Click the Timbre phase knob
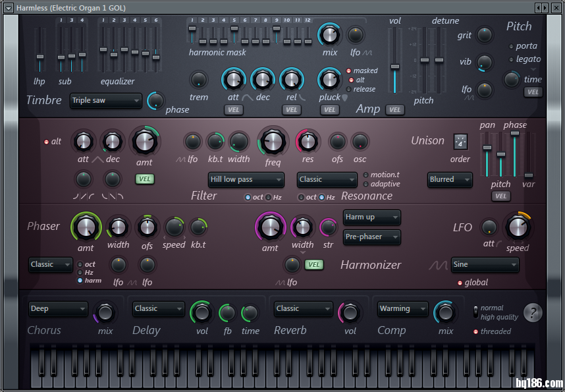Image resolution: width=565 pixels, height=392 pixels. [x=156, y=101]
